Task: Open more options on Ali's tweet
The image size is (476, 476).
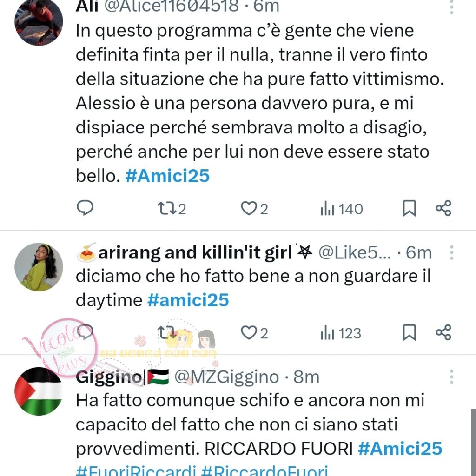Action: point(452,7)
